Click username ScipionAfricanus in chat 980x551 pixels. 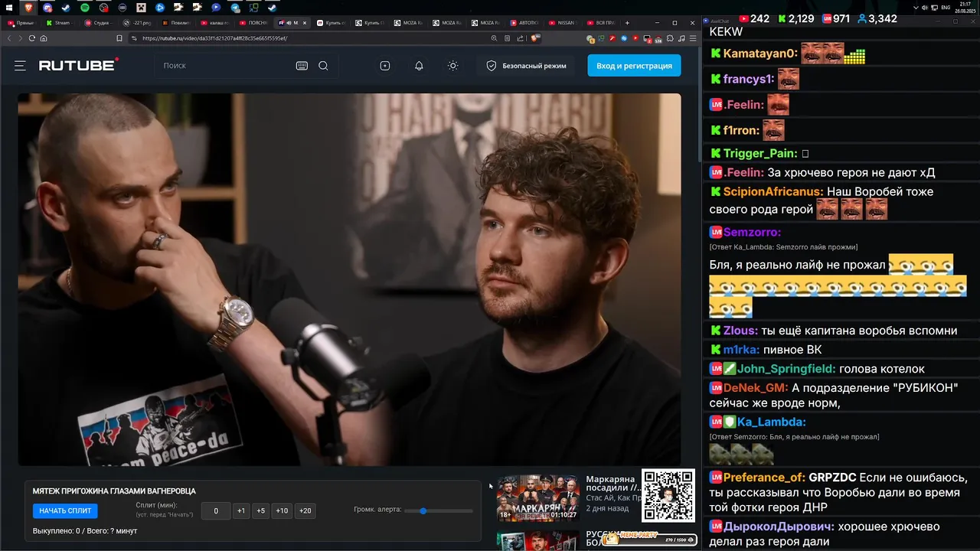point(773,191)
